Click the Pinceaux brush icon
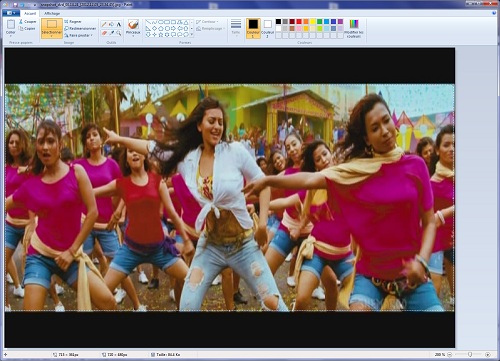 click(133, 25)
